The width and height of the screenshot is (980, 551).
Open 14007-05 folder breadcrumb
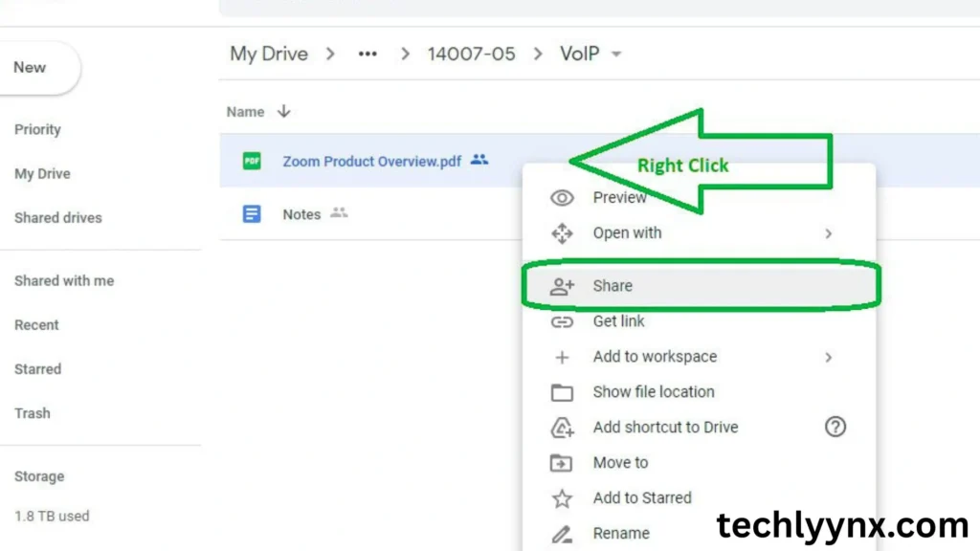click(471, 54)
